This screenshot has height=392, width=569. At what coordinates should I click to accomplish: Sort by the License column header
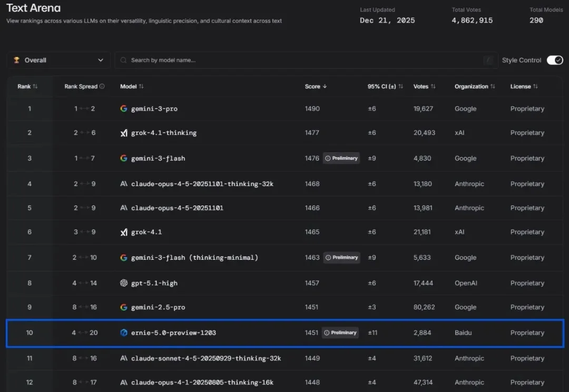pos(523,86)
